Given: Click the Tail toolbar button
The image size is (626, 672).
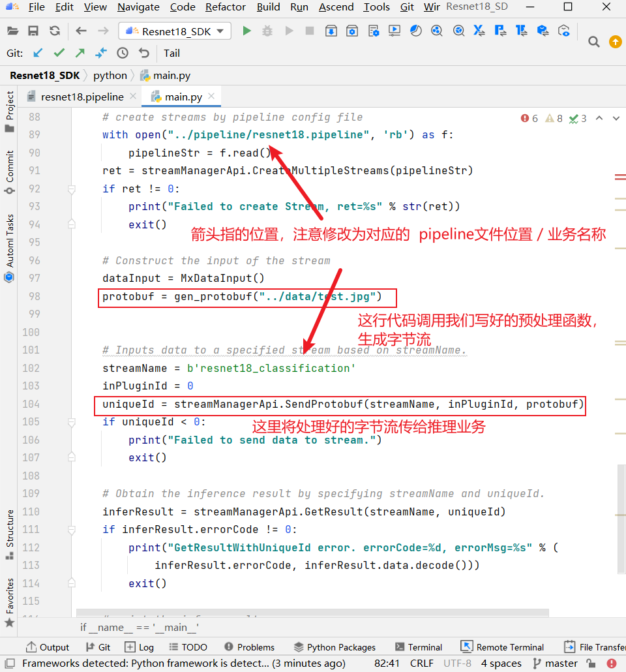Looking at the screenshot, I should pyautogui.click(x=171, y=53).
